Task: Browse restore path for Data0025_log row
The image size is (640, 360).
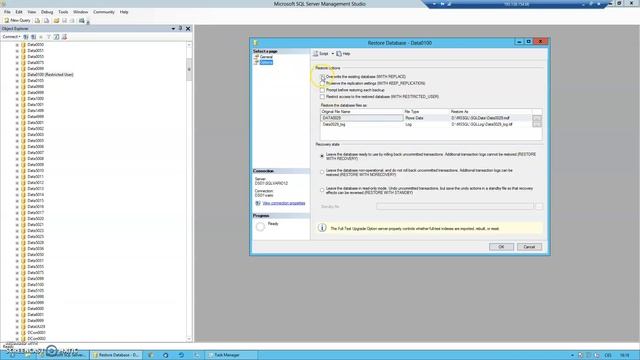Action: point(537,124)
